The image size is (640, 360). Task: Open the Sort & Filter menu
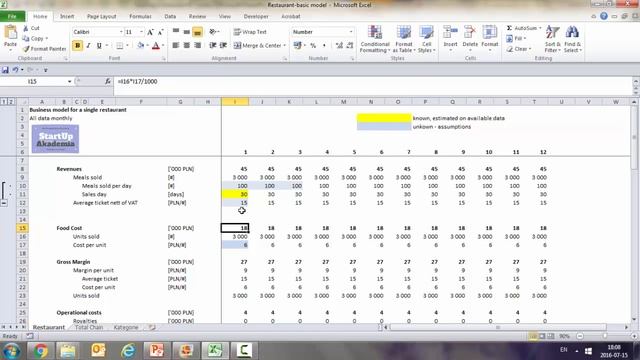point(552,39)
